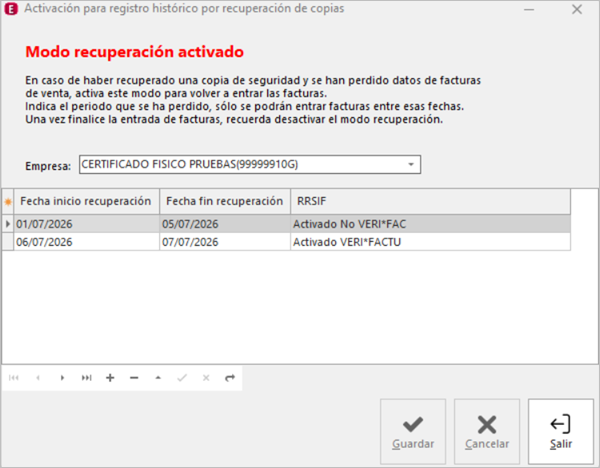Jump to last record in navigator

pyautogui.click(x=86, y=378)
